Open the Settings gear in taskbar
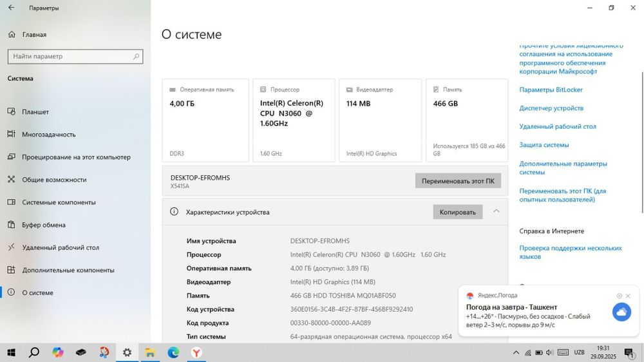This screenshot has height=362, width=644. [x=127, y=352]
